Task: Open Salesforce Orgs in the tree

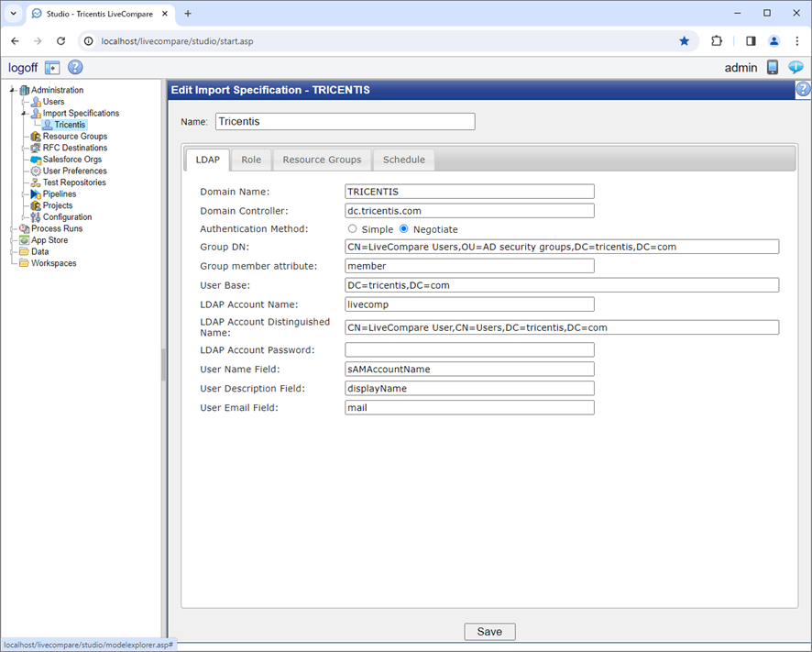Action: pyautogui.click(x=71, y=160)
